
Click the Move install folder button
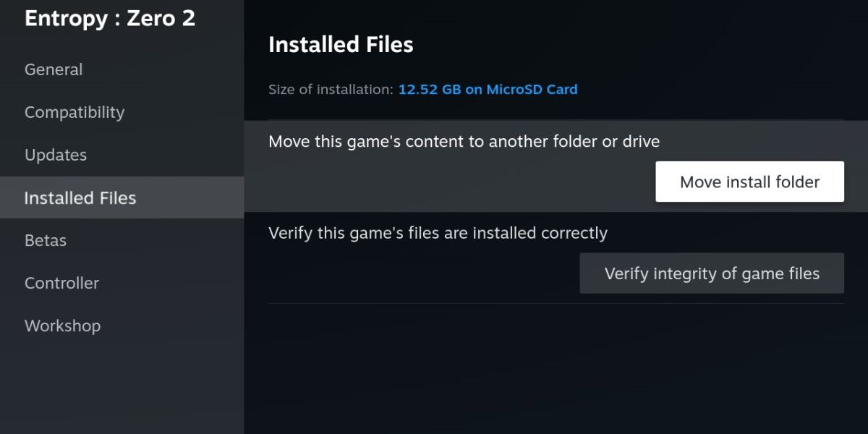pos(749,182)
